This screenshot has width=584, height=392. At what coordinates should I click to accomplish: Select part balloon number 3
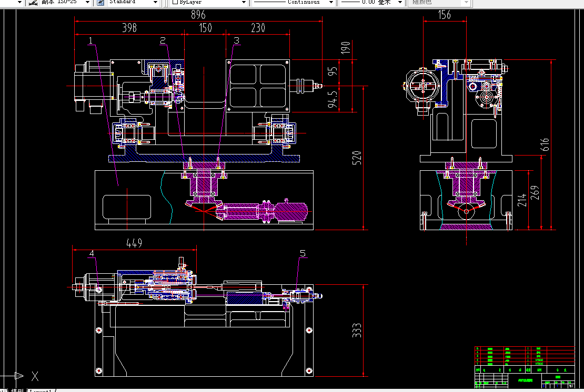[237, 40]
